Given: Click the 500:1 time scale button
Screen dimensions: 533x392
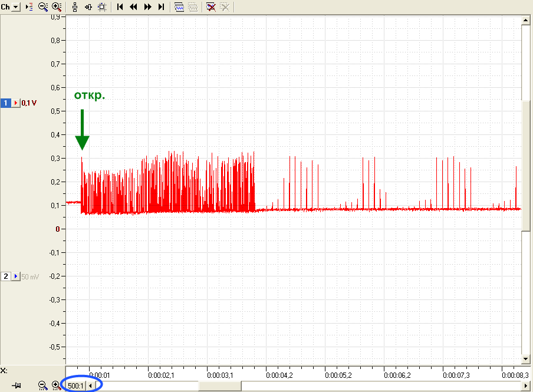Looking at the screenshot, I should coord(75,386).
